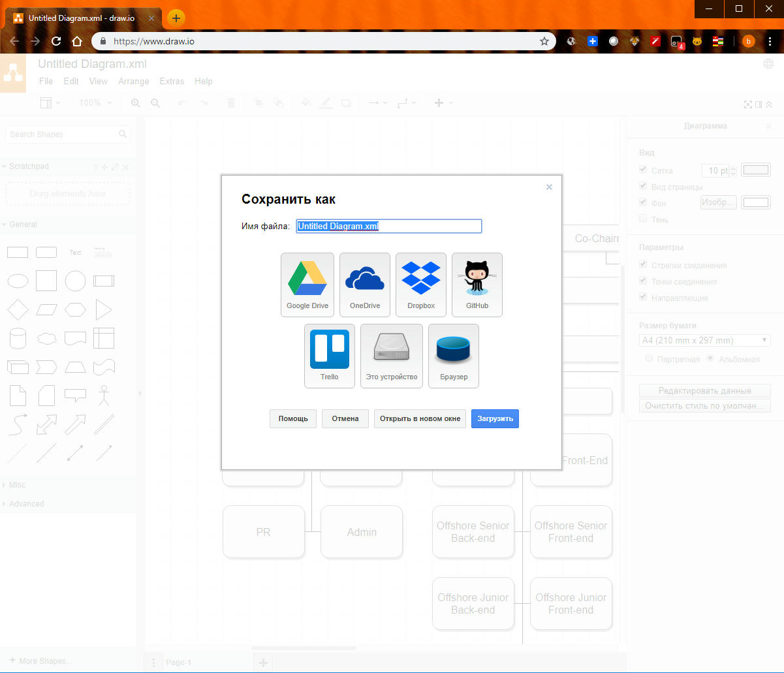Open the view layout dropdown in toolbar
Screen dimensions: 784x673
51,103
